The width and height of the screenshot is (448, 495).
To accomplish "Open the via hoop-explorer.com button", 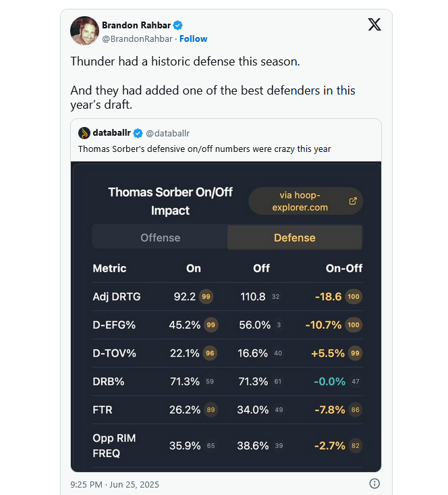I will pos(306,201).
